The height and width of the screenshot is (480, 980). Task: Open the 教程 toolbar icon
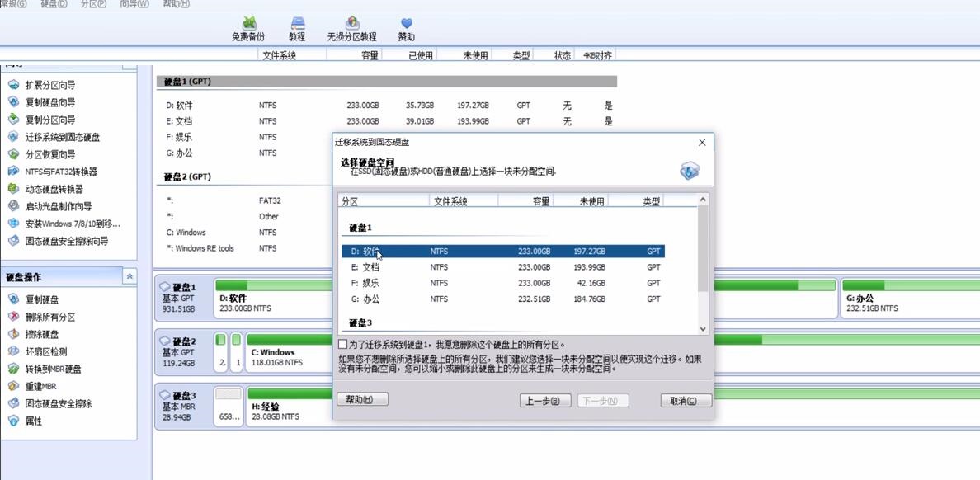coord(298,30)
